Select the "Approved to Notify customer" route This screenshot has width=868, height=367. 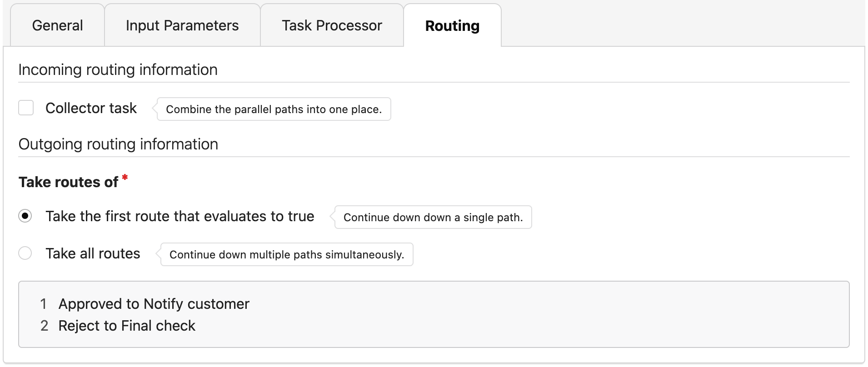tap(154, 304)
